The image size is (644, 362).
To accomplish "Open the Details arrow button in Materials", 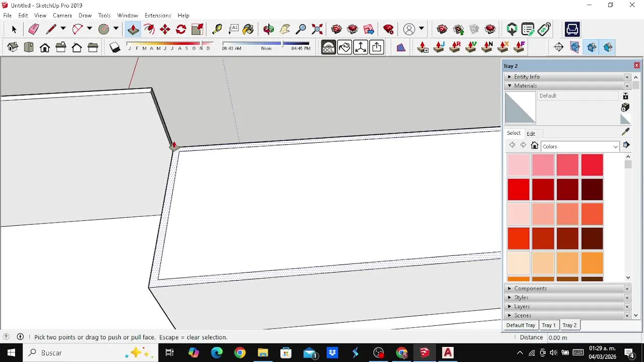I will point(626,145).
